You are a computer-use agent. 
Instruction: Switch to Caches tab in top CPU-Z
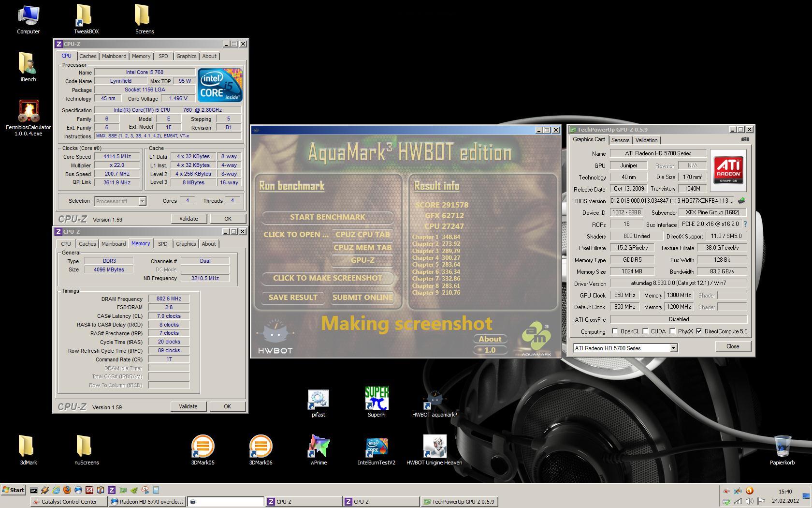(88, 56)
